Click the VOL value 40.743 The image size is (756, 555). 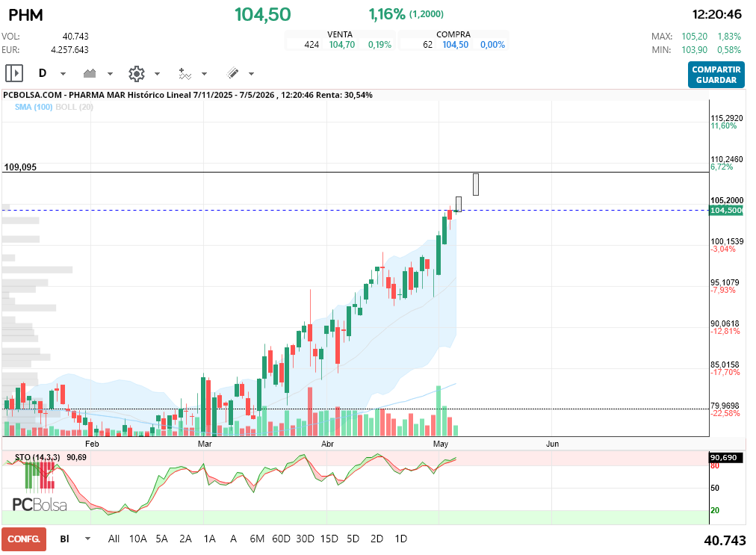tap(75, 37)
